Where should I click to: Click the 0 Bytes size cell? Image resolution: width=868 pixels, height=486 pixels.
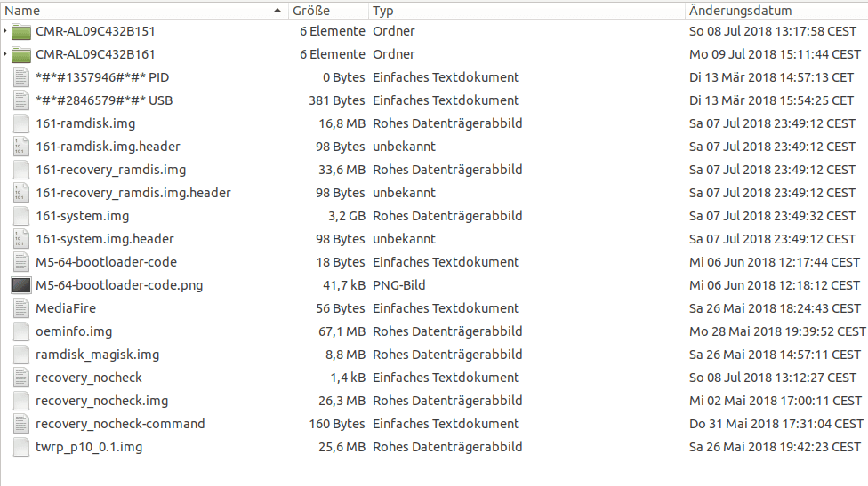pos(344,77)
